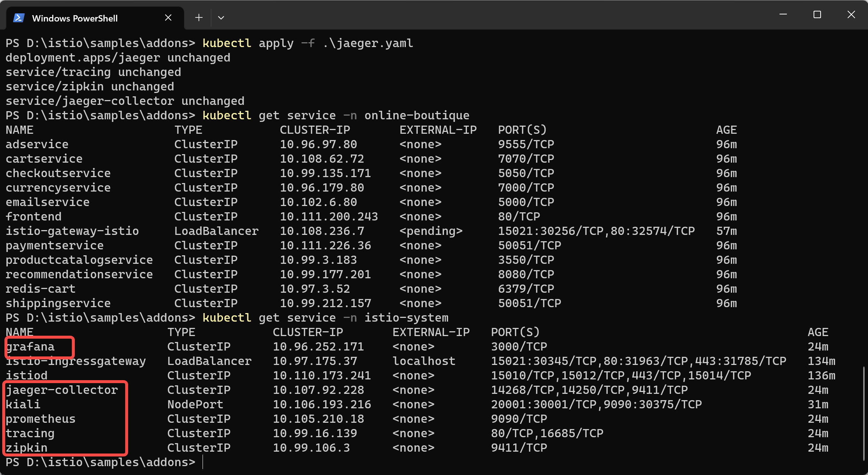Image resolution: width=868 pixels, height=475 pixels.
Task: Maximize the terminal window
Action: point(817,14)
